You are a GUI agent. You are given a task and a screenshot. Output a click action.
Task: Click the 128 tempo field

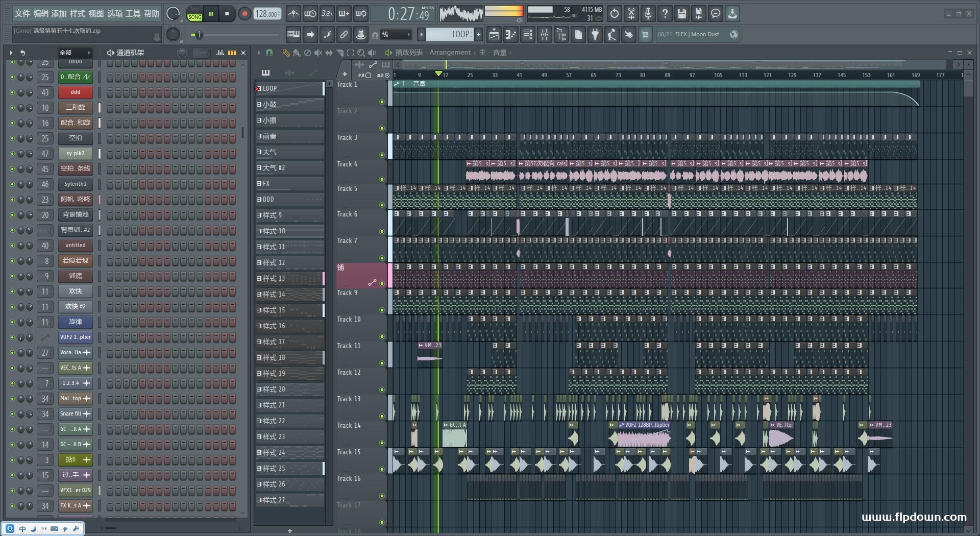pos(267,14)
